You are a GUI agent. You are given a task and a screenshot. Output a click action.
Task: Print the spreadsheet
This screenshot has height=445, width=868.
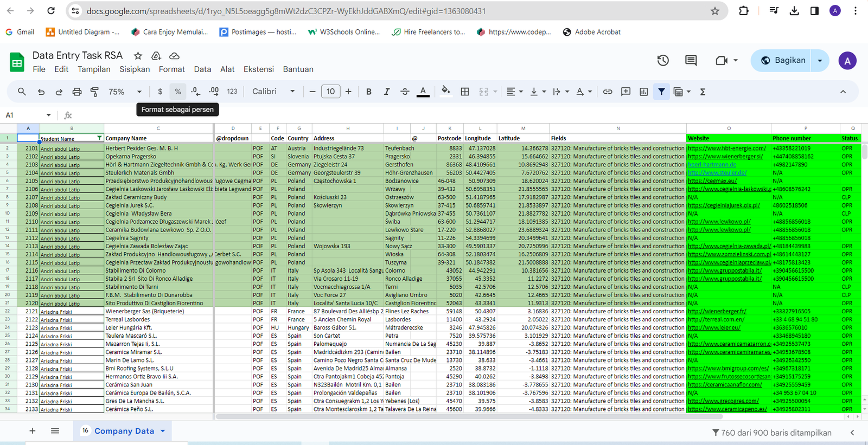click(77, 92)
